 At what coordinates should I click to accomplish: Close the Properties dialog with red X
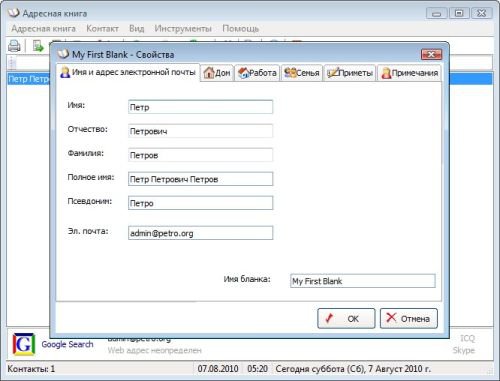[x=431, y=54]
